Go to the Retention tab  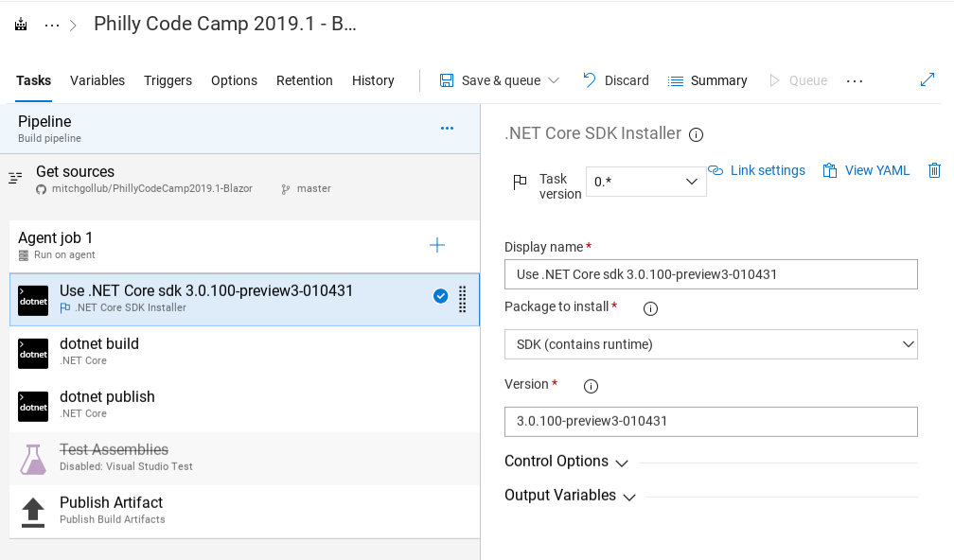[x=304, y=80]
